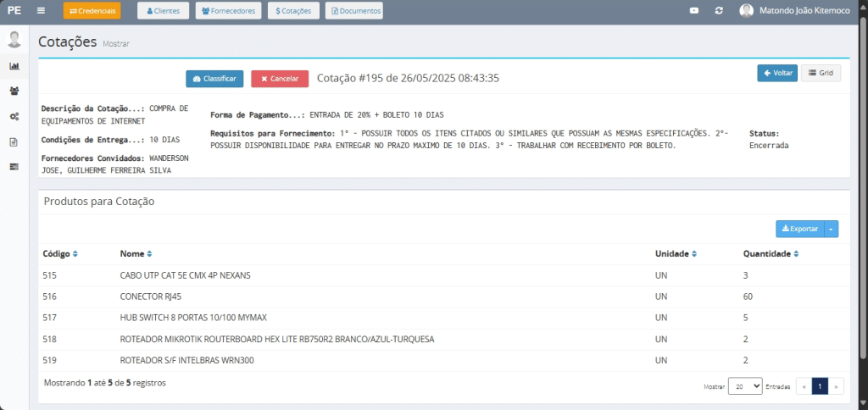Click the Cotações page heading
Viewport: 868px width, 410px height.
pos(68,42)
